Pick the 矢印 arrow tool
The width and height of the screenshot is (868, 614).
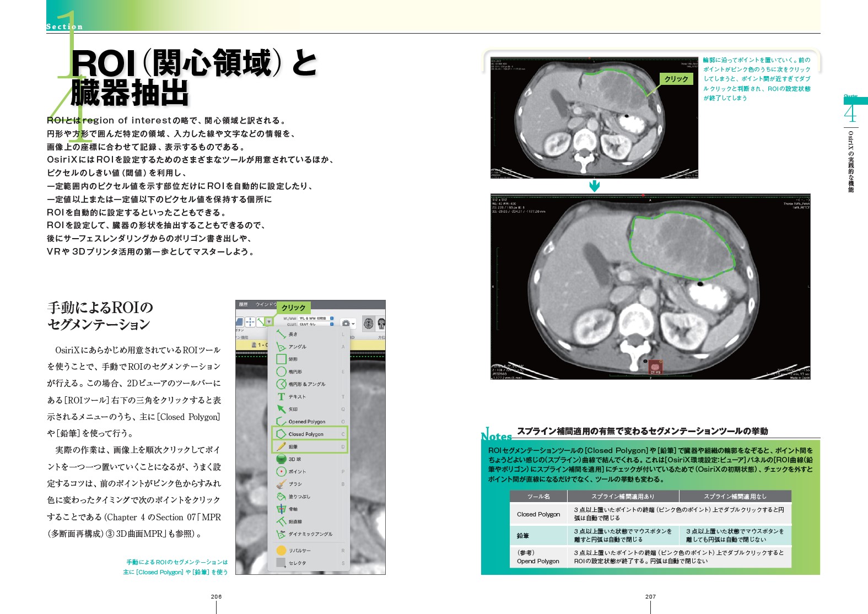click(308, 410)
